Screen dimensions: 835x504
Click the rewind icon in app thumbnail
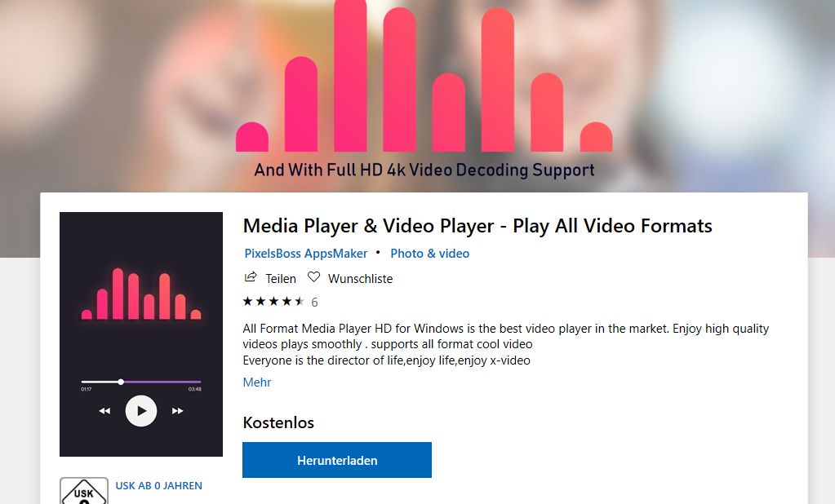point(105,411)
